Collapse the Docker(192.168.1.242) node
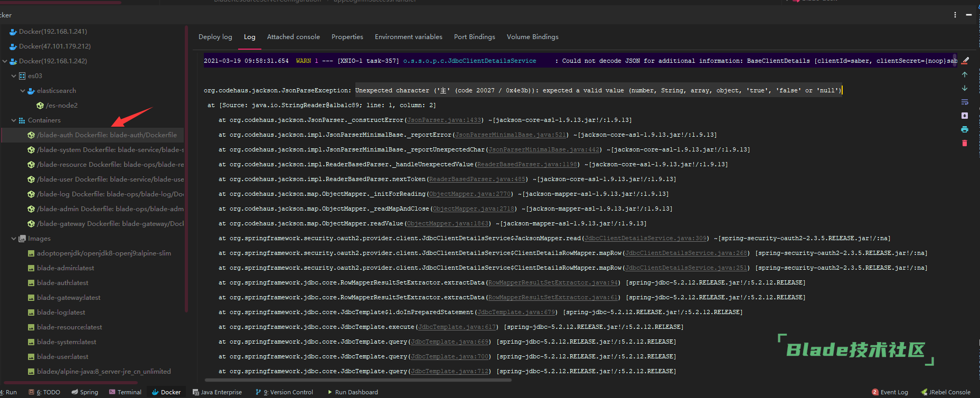This screenshot has width=980, height=398. [5, 61]
